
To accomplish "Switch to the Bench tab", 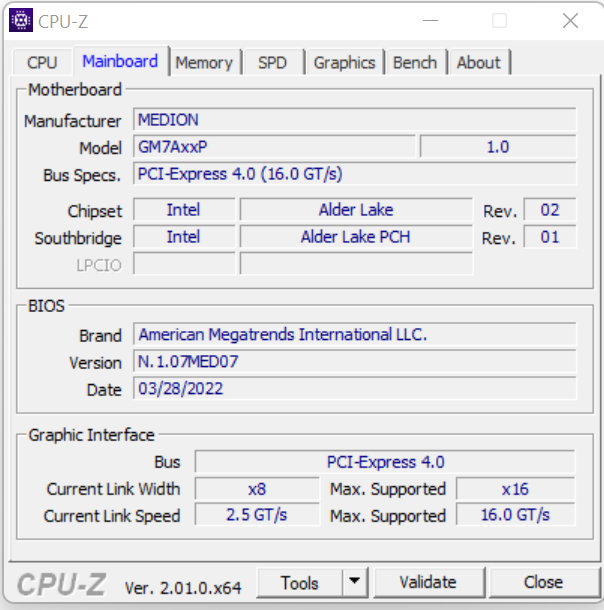I will (415, 62).
